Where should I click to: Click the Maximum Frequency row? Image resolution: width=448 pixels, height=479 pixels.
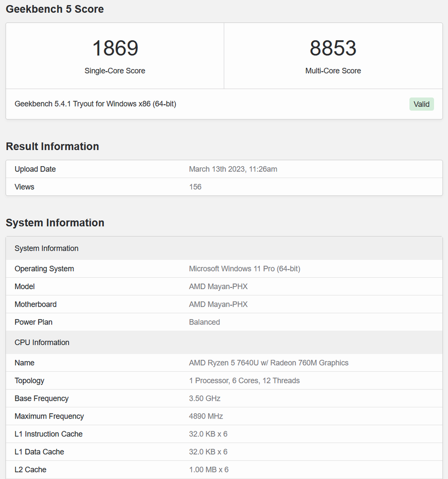pos(49,416)
